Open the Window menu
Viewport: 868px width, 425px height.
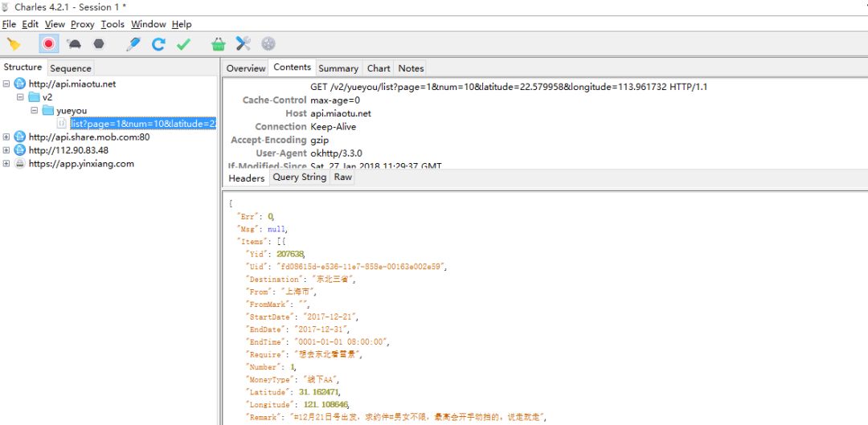149,24
